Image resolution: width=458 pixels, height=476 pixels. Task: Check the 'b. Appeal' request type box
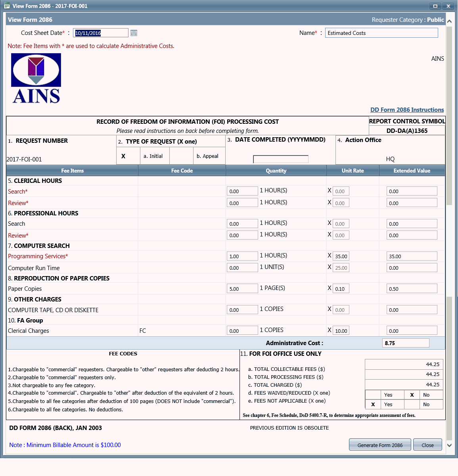pos(181,156)
